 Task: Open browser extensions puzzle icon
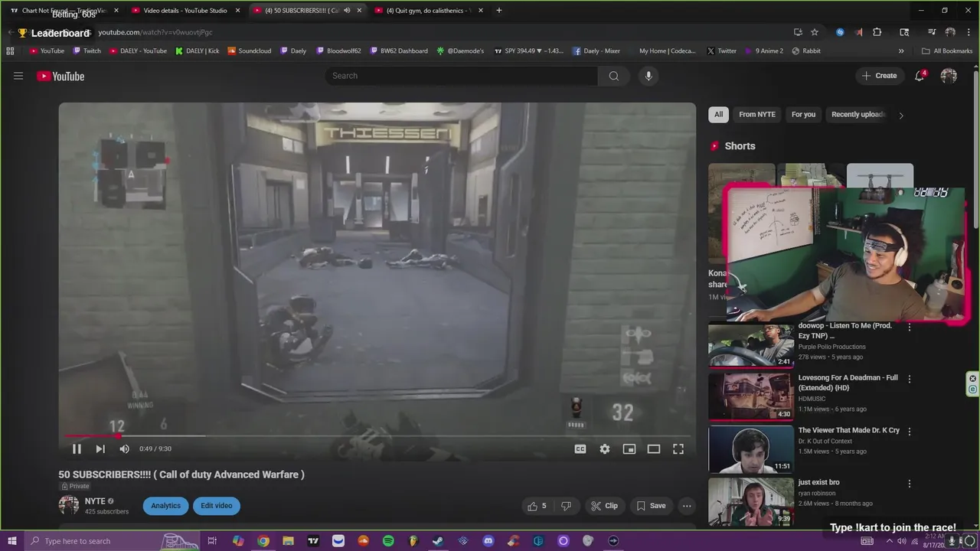pos(877,32)
